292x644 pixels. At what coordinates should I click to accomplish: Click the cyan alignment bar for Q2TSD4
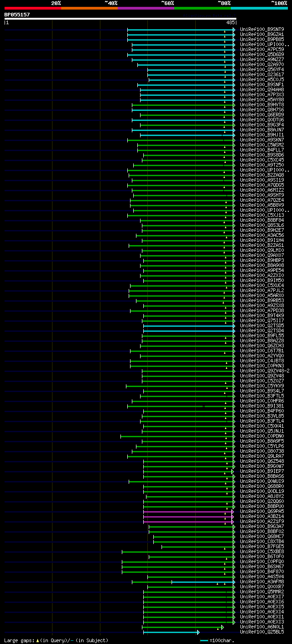tap(189, 331)
